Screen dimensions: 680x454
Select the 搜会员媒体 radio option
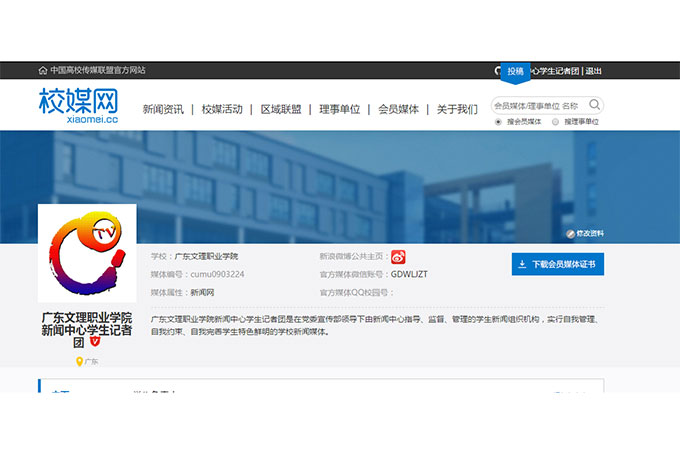[x=499, y=122]
